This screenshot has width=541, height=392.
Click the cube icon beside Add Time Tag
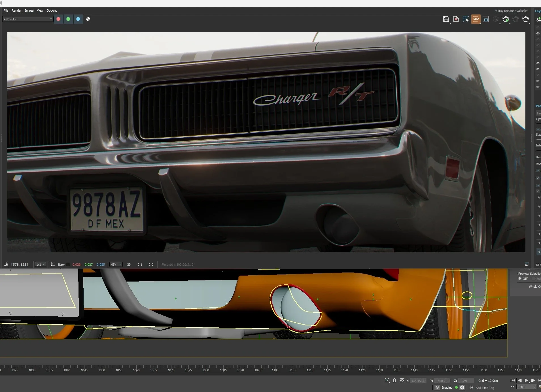click(471, 387)
